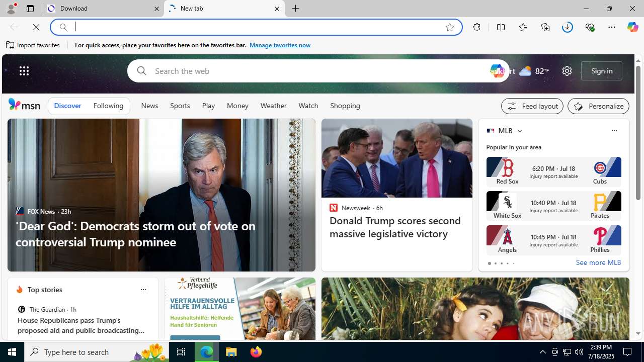Close the Download tab
This screenshot has width=644, height=362.
point(156,9)
